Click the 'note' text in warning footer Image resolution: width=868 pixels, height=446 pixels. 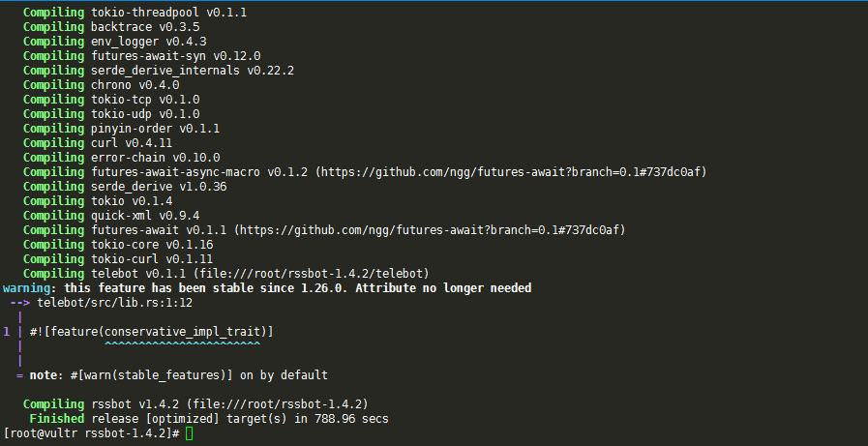tap(44, 375)
